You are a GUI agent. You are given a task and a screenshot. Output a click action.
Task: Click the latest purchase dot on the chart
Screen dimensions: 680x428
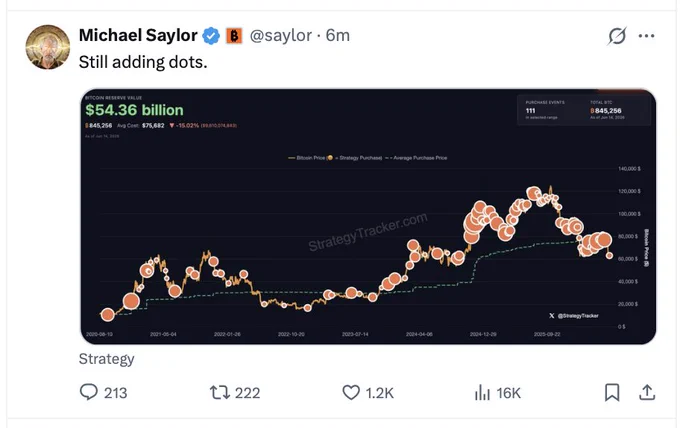pyautogui.click(x=609, y=256)
